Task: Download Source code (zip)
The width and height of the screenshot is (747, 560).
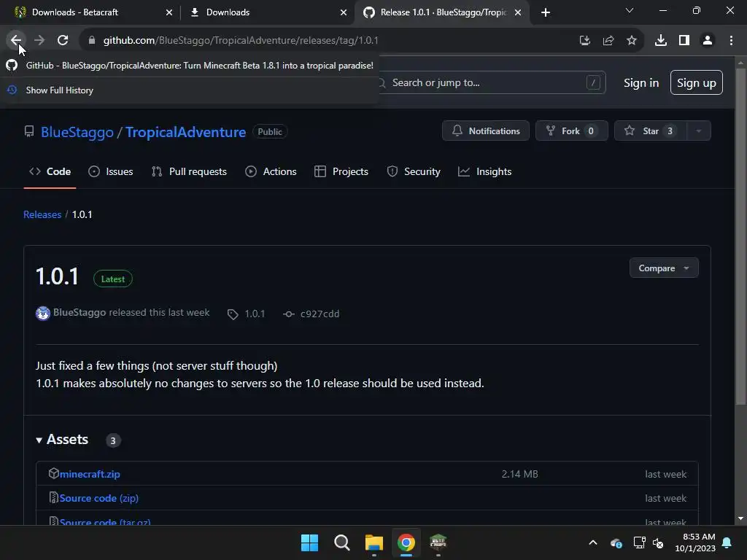Action: point(99,498)
